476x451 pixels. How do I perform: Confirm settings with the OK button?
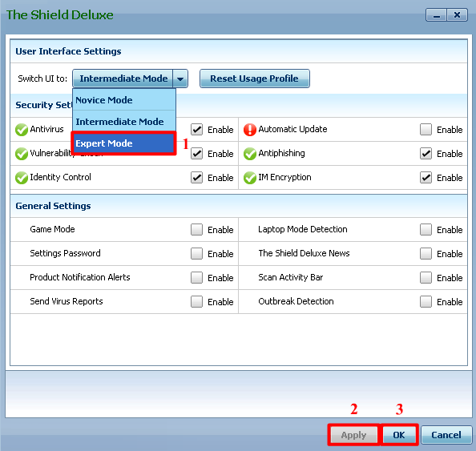coord(399,435)
